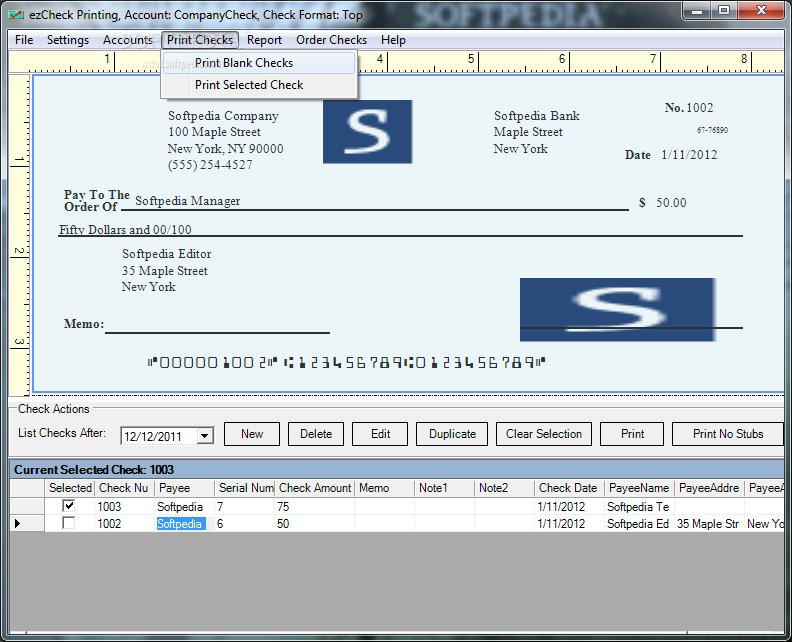
Task: Open the Report menu
Action: pyautogui.click(x=264, y=40)
